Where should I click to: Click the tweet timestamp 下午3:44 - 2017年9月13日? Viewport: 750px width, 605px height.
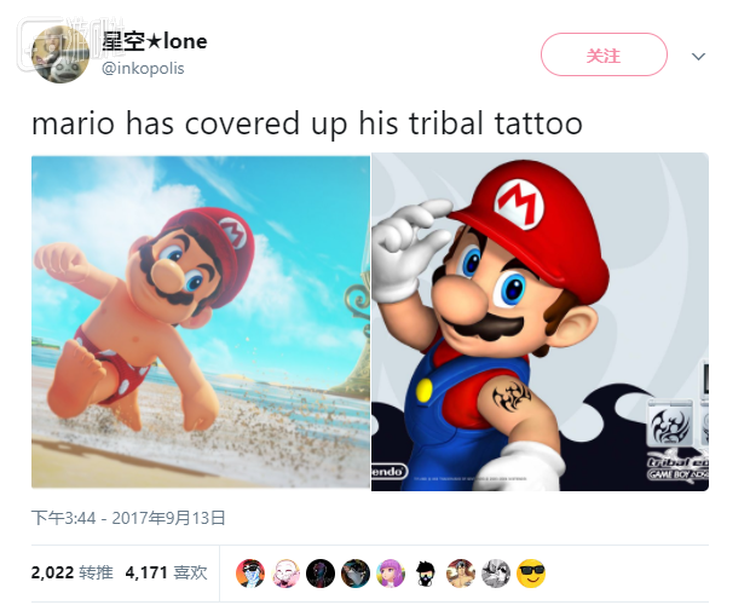pyautogui.click(x=128, y=517)
